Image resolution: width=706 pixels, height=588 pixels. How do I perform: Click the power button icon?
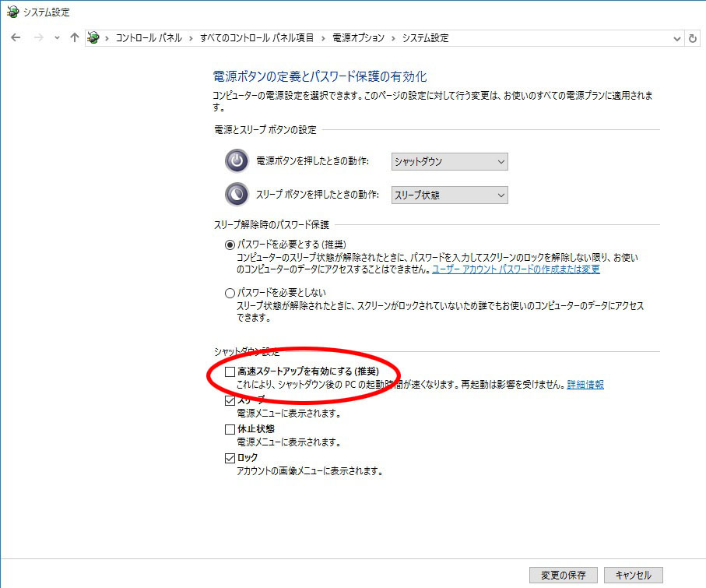237,161
